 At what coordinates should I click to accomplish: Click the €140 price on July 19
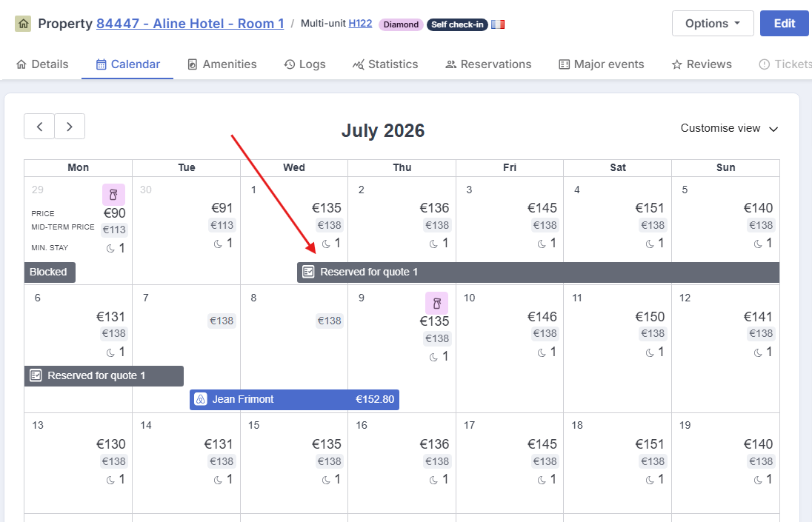pyautogui.click(x=758, y=444)
